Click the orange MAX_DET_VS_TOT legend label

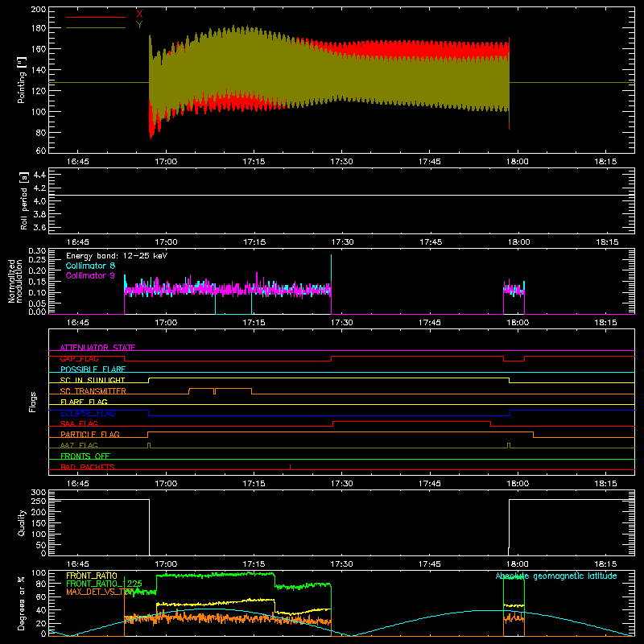(99, 592)
